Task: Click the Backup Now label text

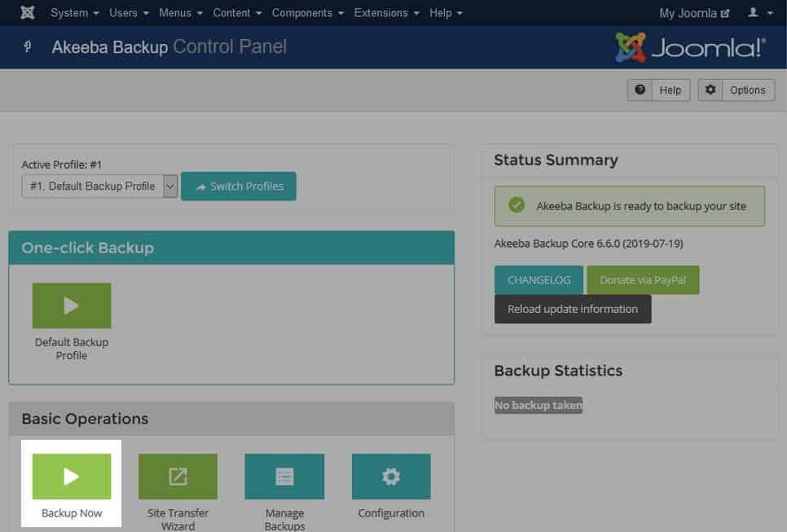Action: (71, 513)
